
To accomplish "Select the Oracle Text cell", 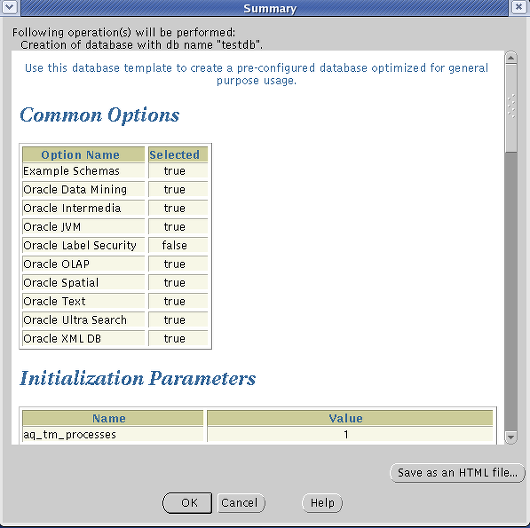I will pos(83,301).
